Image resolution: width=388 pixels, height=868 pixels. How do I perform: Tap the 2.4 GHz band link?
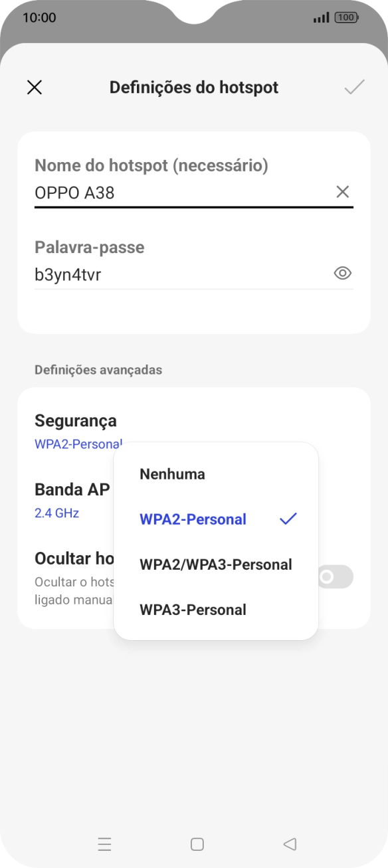pyautogui.click(x=56, y=513)
